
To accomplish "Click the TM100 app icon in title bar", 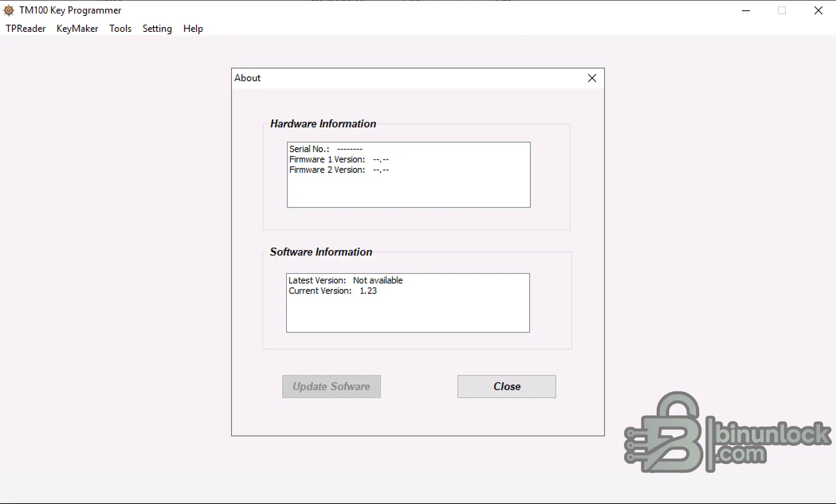I will 9,10.
